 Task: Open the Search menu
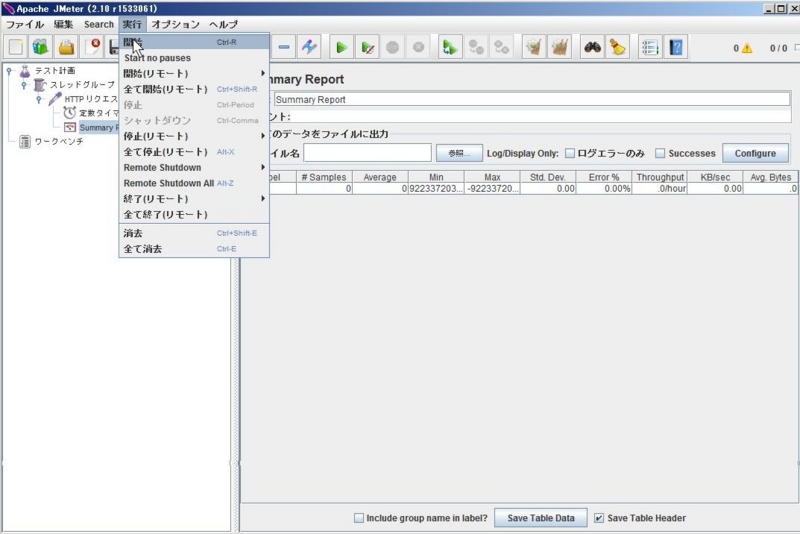(99, 24)
